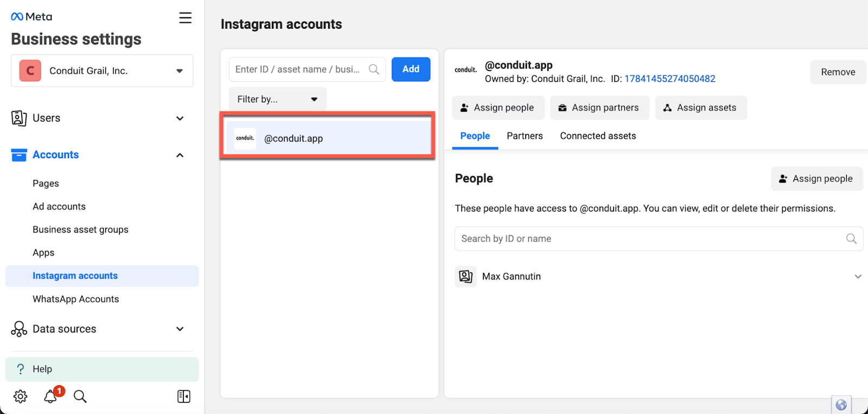Expand Max Gannutin's permissions row
868x414 pixels.
click(x=858, y=276)
